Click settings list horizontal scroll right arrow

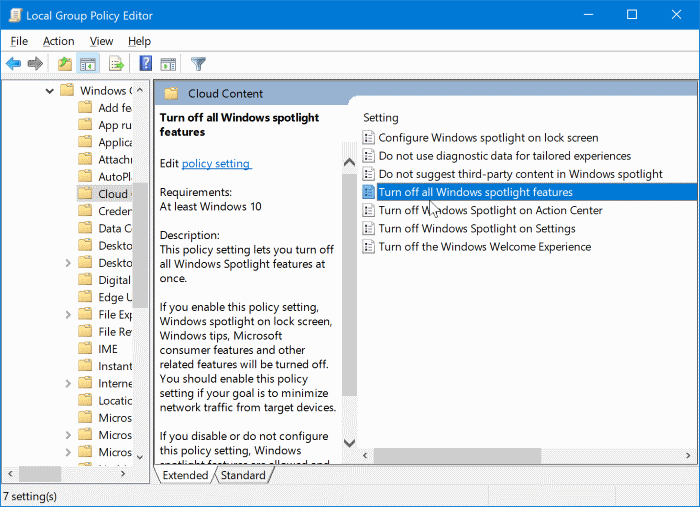coord(688,455)
